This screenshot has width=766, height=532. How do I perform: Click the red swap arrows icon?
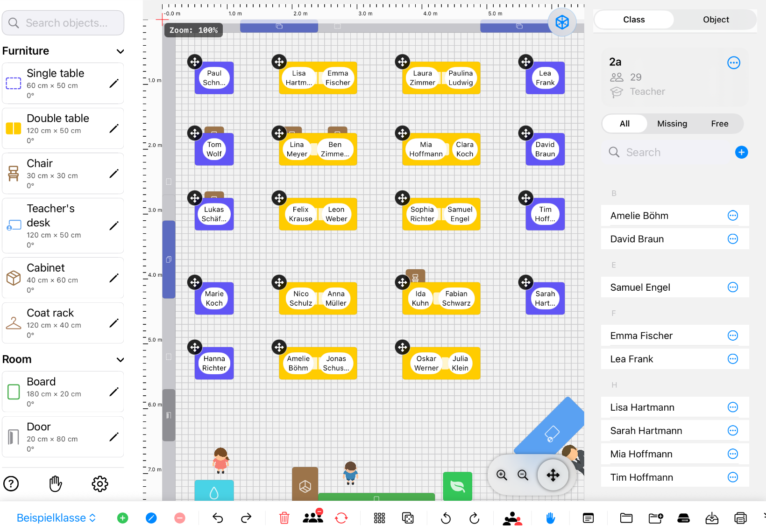click(341, 518)
